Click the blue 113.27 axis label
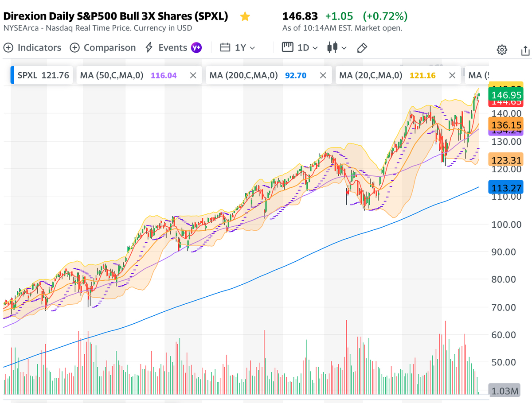The width and height of the screenshot is (532, 403). (x=505, y=187)
